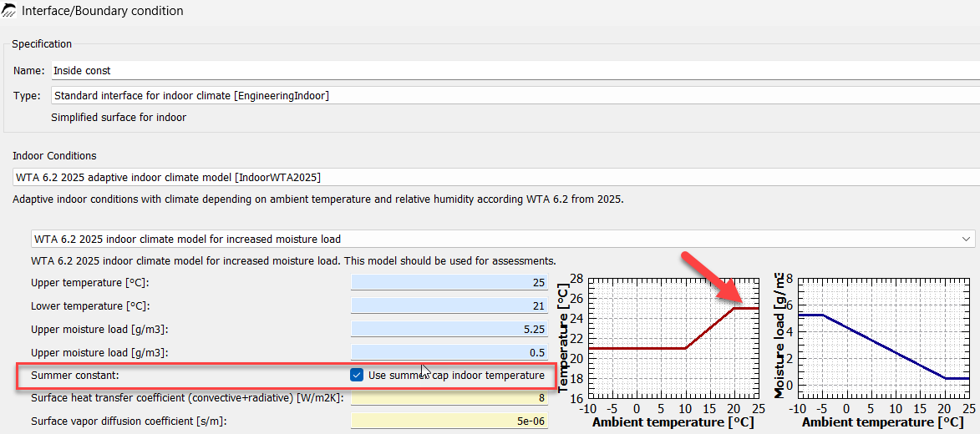This screenshot has width=980, height=434.
Task: Click the 'Lower temperature [°C]:' label
Action: [90, 306]
